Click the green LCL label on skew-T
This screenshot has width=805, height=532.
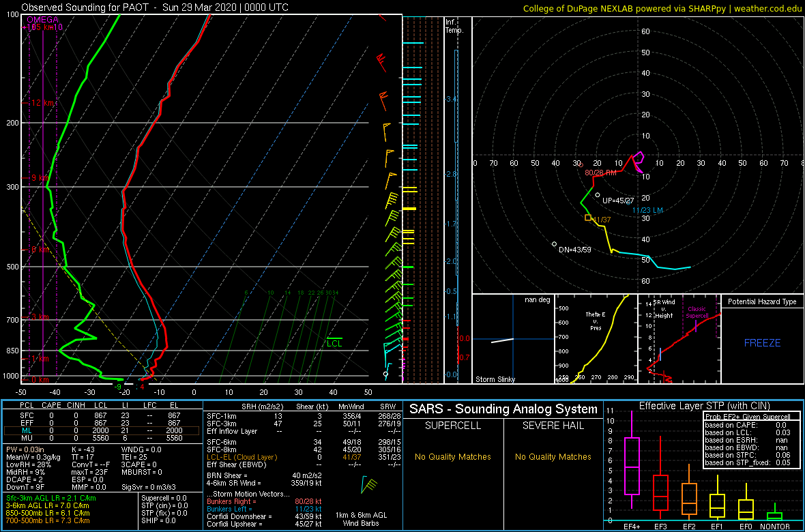334,344
